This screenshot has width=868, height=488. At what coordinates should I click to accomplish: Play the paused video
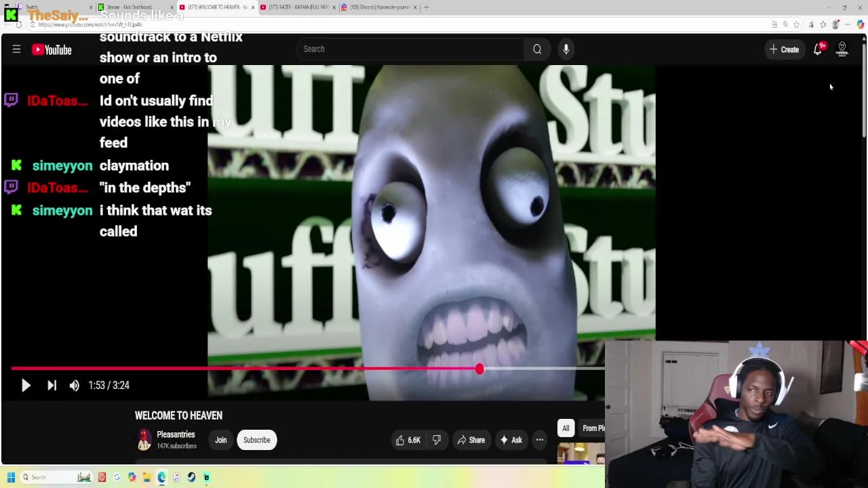26,385
